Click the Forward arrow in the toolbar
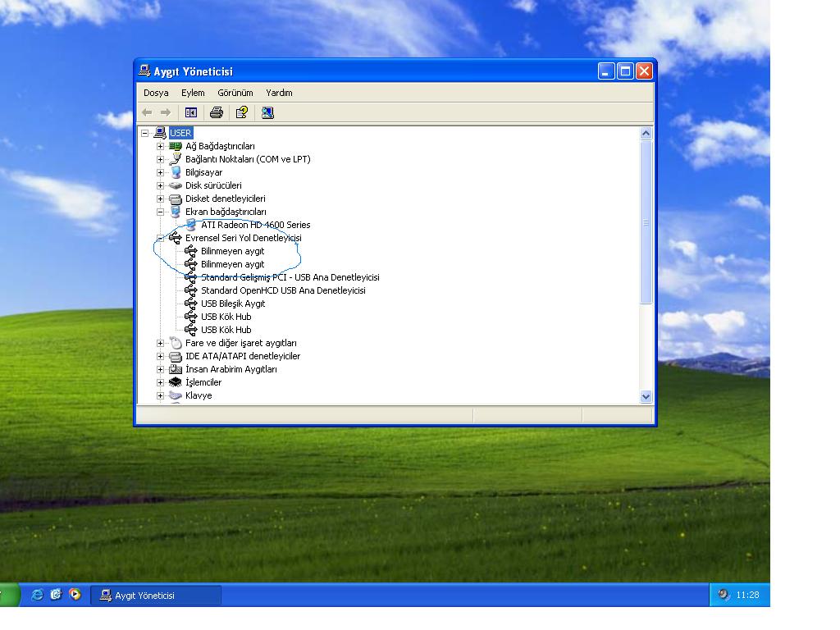 pos(166,112)
